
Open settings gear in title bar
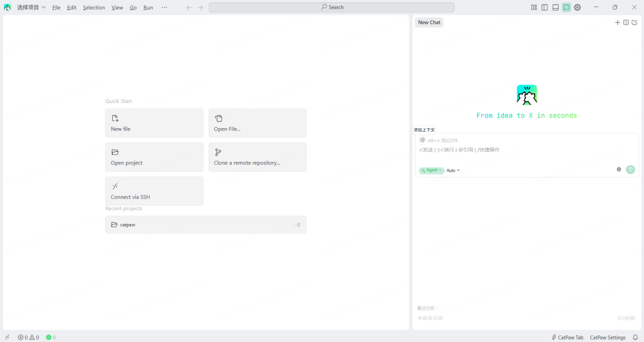point(577,7)
